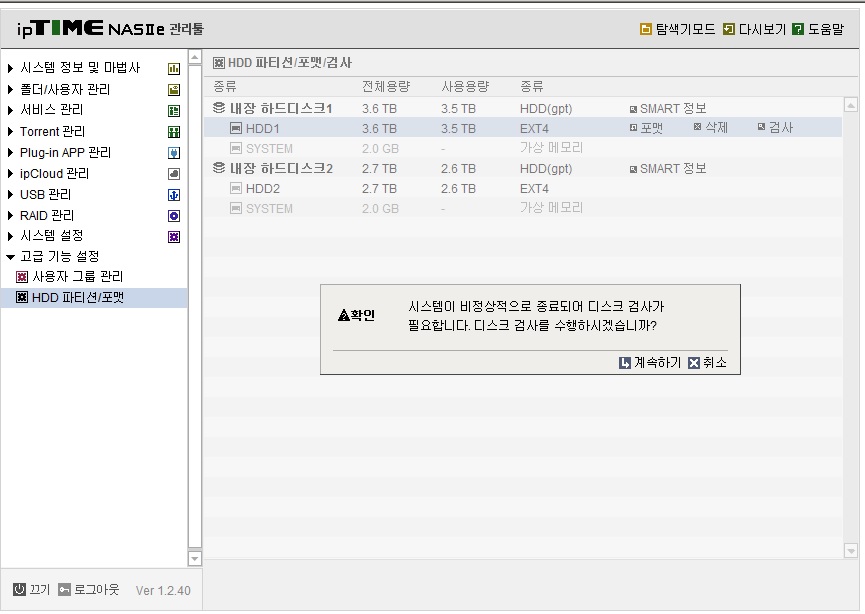Image resolution: width=865 pixels, height=614 pixels.
Task: Click the 사용용량 column header
Action: tap(465, 87)
